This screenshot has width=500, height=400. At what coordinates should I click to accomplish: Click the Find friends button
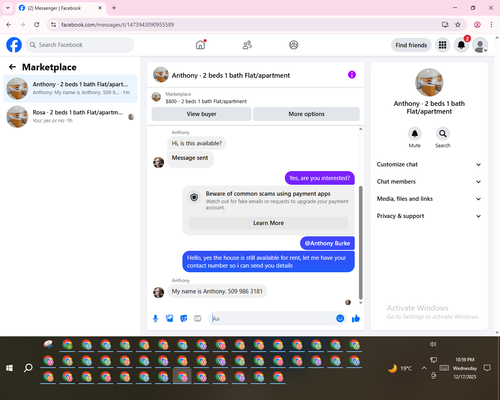(411, 45)
